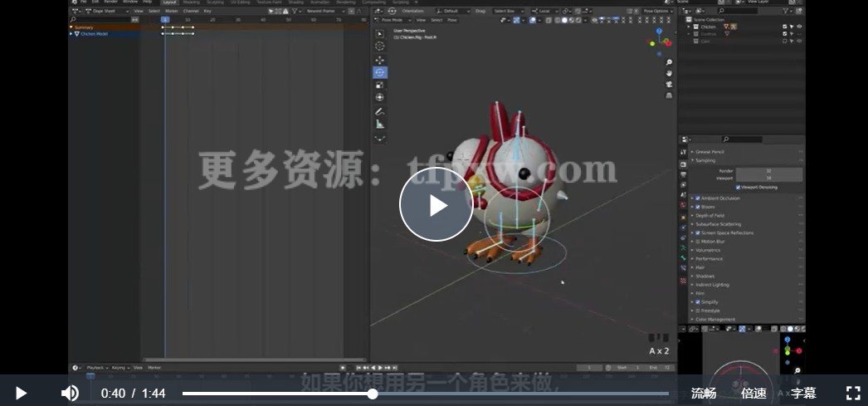
Task: Switch to the Layout workspace tab
Action: [x=169, y=2]
